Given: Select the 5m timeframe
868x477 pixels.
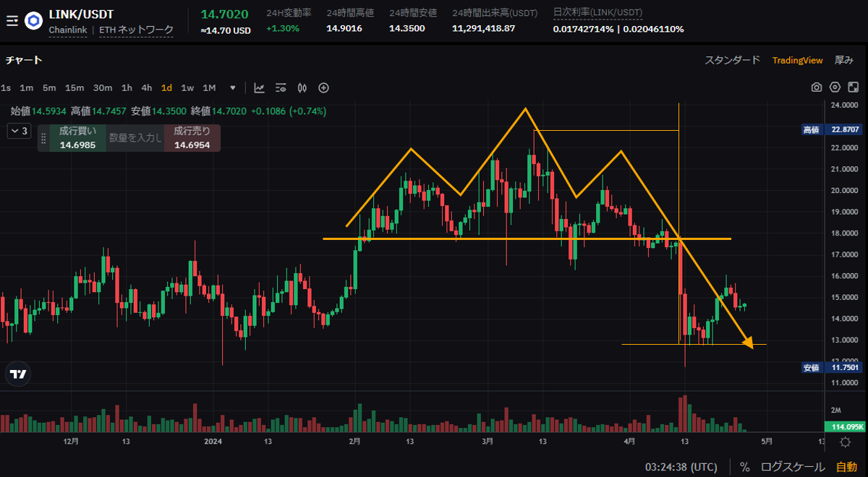Looking at the screenshot, I should coord(49,88).
